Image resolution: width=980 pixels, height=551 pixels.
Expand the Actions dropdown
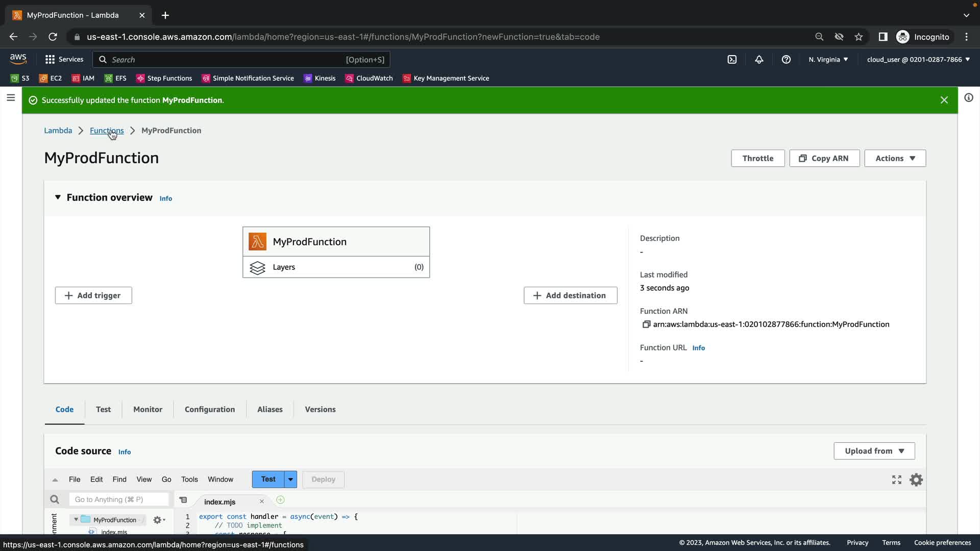click(x=895, y=158)
